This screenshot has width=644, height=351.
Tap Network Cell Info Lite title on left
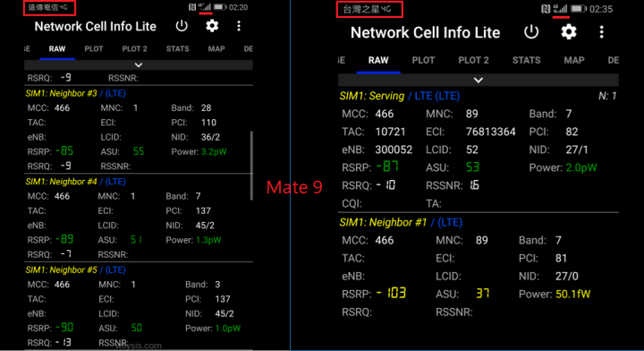pos(96,26)
